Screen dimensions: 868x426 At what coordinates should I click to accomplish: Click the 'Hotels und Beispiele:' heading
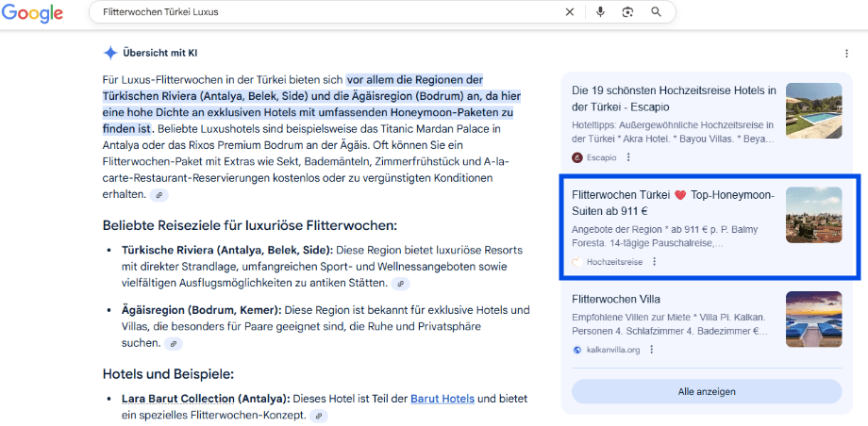(168, 374)
